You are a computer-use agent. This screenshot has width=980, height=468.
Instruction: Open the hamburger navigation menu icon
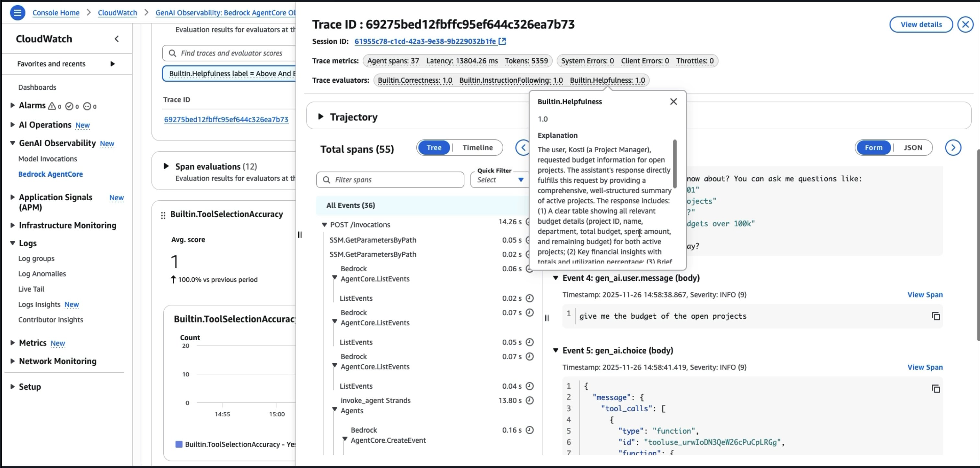coord(17,13)
